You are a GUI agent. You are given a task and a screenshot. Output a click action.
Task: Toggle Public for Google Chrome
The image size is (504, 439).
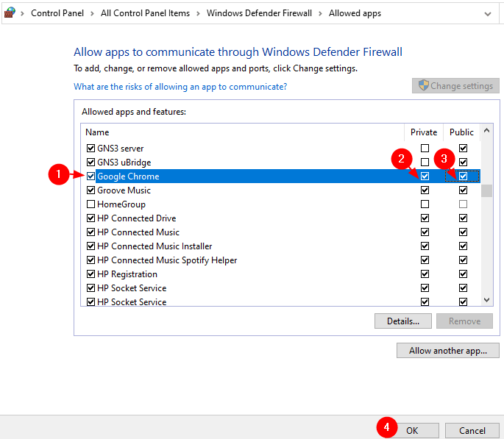(464, 176)
